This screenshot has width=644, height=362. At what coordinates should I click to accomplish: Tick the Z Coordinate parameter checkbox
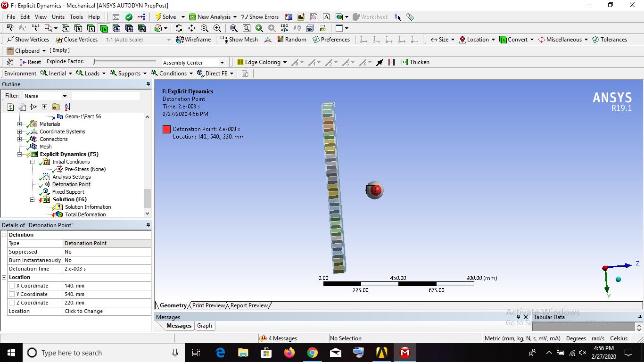point(12,303)
